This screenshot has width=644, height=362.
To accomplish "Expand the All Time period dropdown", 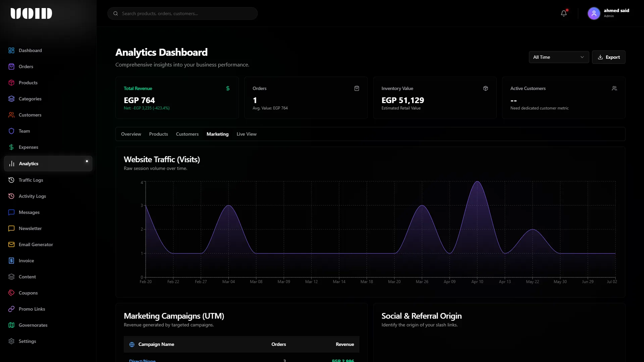I will point(559,57).
